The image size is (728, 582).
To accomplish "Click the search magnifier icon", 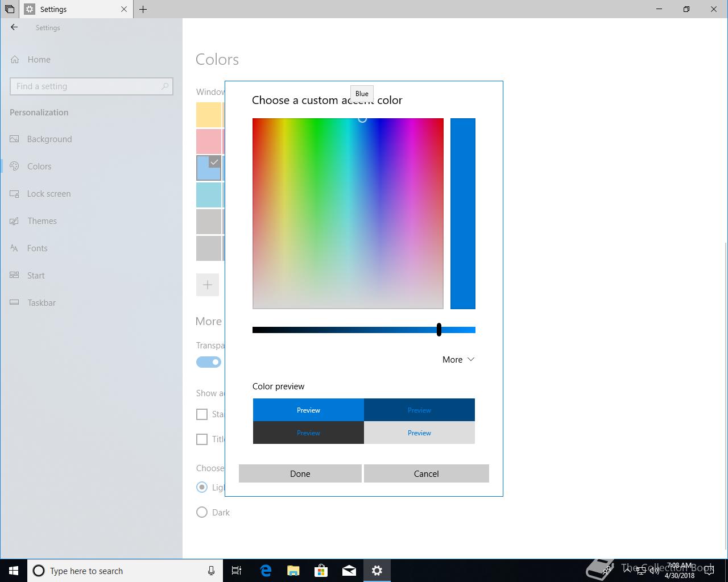I will pos(165,86).
